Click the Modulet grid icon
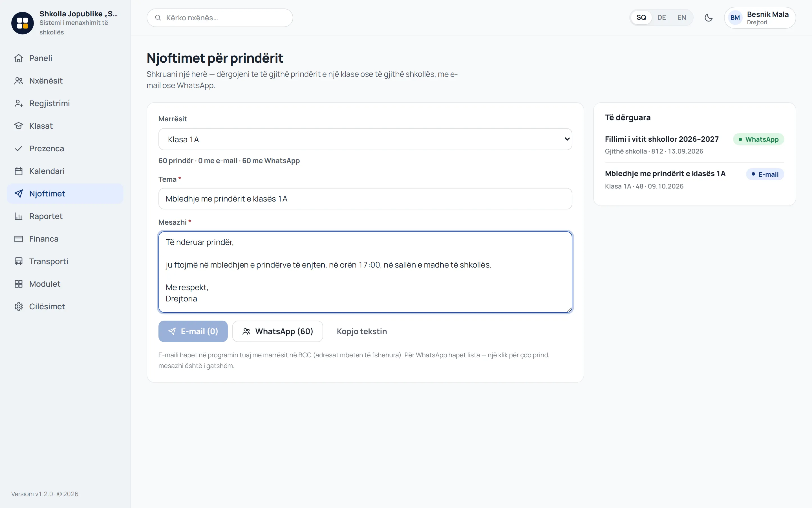The image size is (812, 508). (19, 284)
